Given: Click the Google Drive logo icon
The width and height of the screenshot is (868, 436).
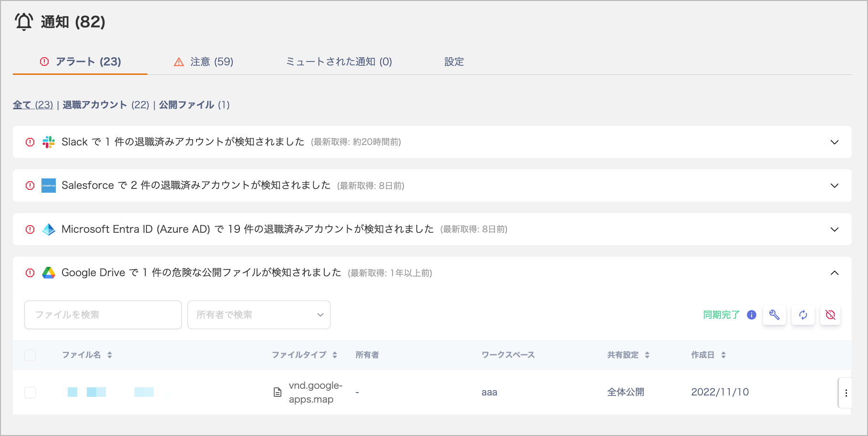Looking at the screenshot, I should (x=49, y=273).
